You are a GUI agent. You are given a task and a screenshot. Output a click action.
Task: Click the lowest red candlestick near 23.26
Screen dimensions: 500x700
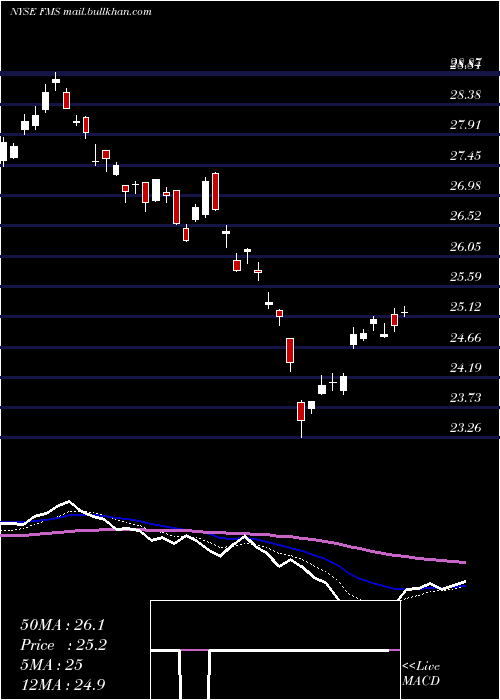point(301,419)
